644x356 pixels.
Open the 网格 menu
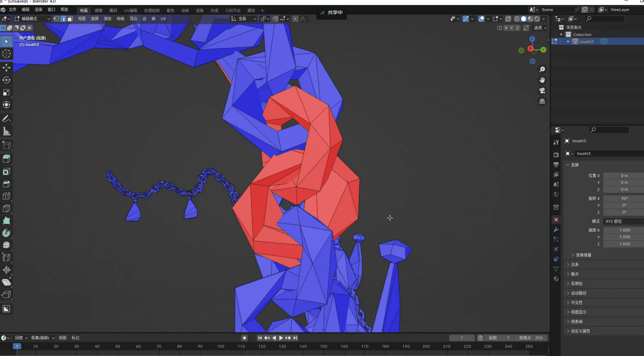pos(120,19)
